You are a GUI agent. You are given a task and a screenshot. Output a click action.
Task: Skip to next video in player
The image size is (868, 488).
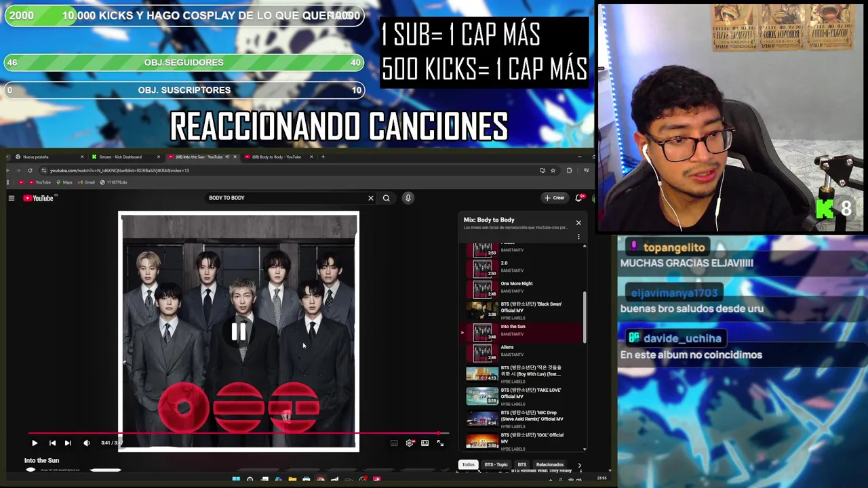tap(68, 443)
